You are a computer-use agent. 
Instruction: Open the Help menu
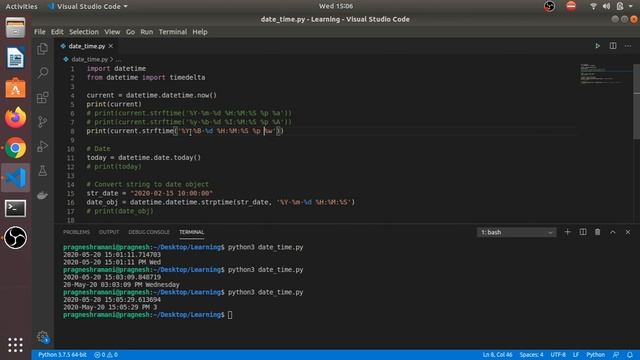pos(200,32)
